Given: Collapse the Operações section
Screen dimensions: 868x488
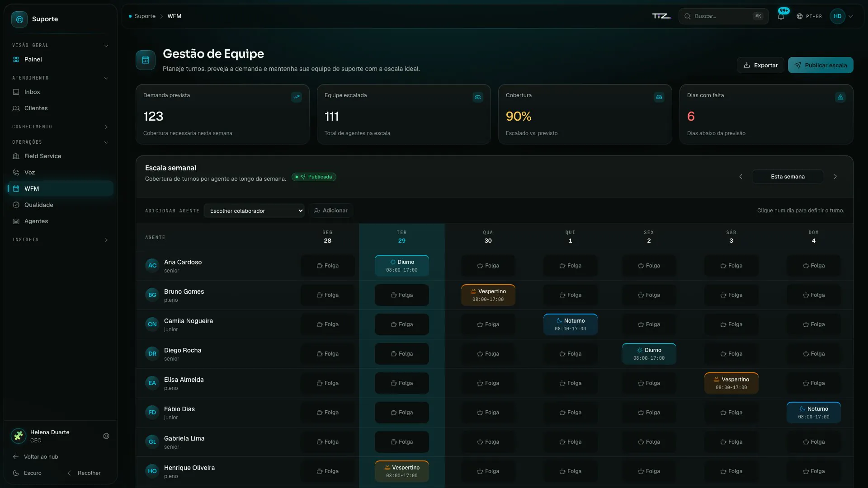Looking at the screenshot, I should (x=61, y=142).
